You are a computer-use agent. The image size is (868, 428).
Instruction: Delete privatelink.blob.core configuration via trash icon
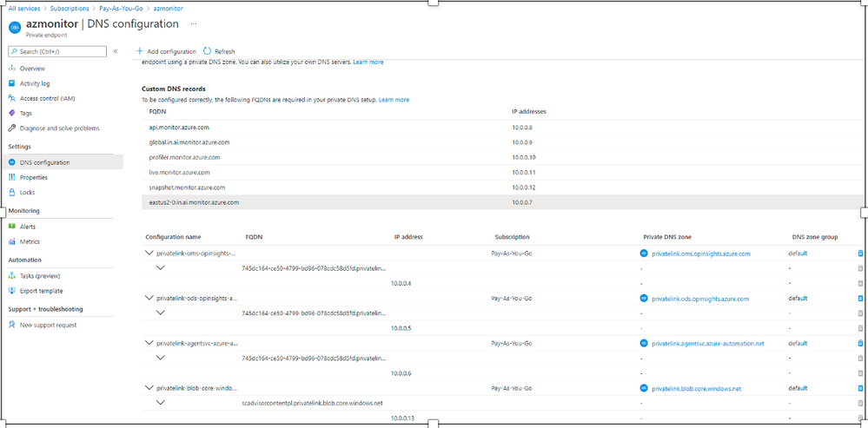click(859, 388)
